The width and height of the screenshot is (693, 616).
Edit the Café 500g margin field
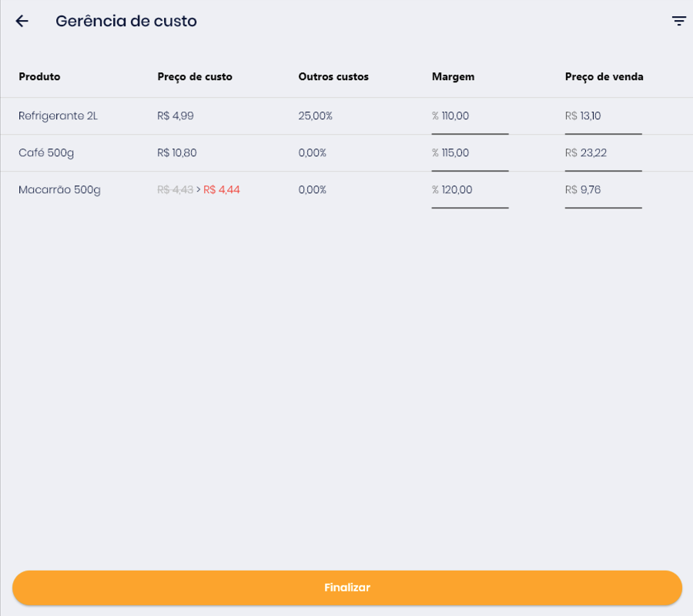pos(470,154)
